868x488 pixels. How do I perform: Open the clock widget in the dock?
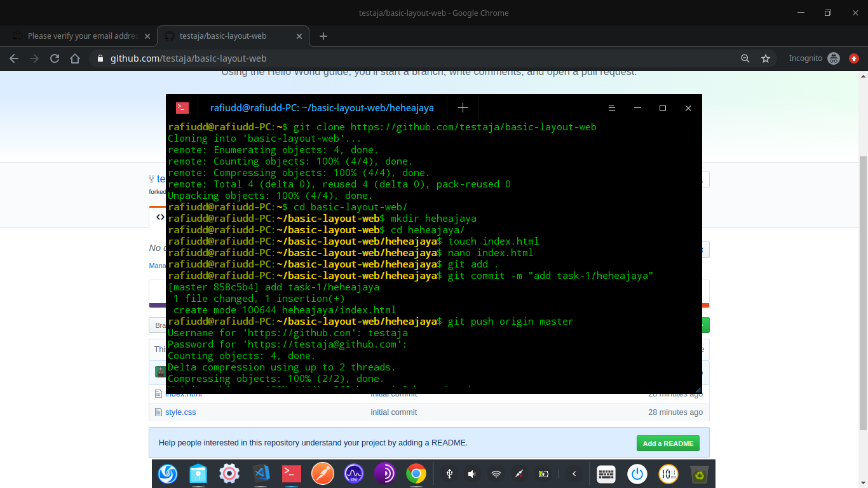[x=668, y=473]
